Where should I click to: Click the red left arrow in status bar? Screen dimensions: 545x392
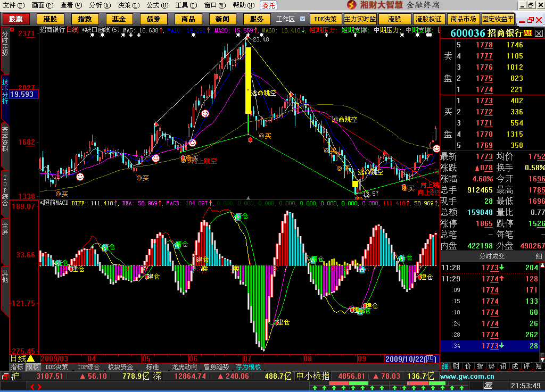(32, 387)
